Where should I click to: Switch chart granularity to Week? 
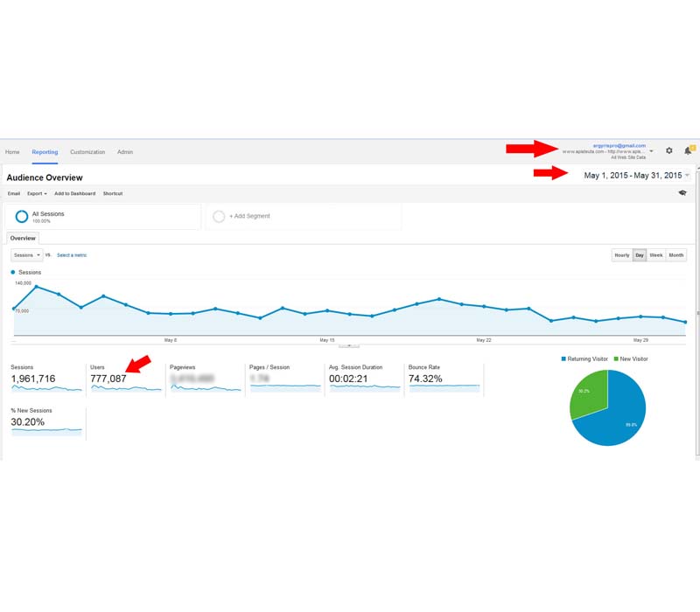coord(656,255)
